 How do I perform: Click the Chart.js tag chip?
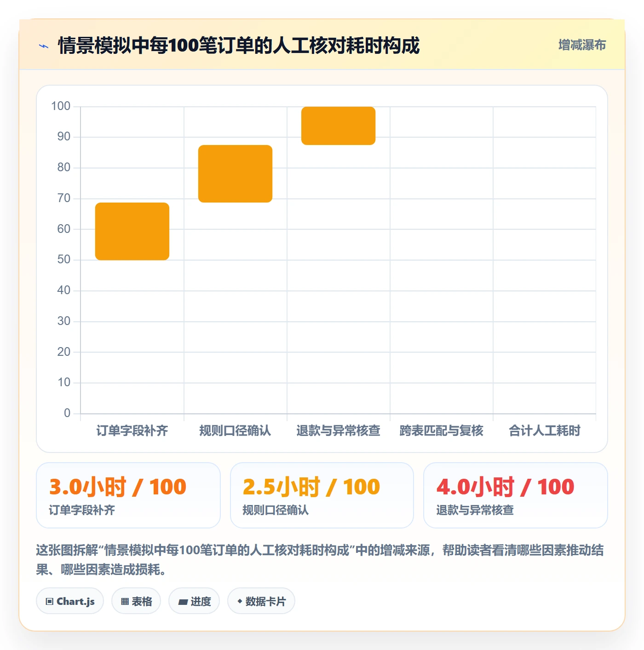point(70,601)
